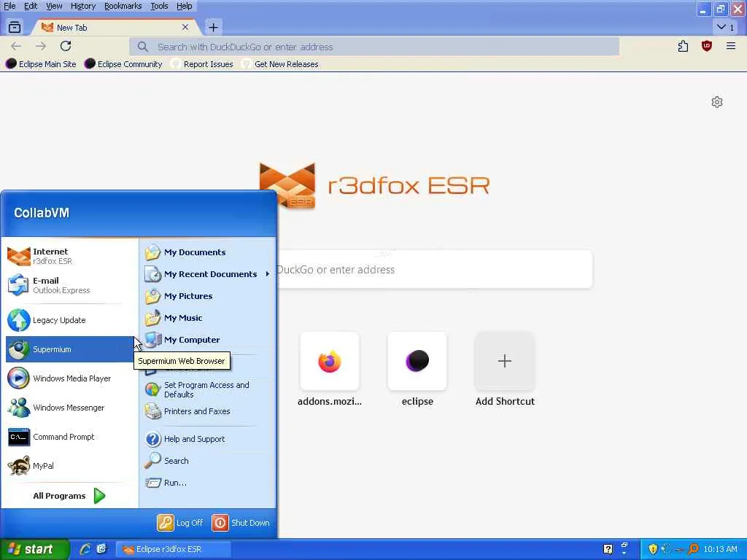
Task: Open Eclipse Main Site bookmark
Action: tap(41, 64)
